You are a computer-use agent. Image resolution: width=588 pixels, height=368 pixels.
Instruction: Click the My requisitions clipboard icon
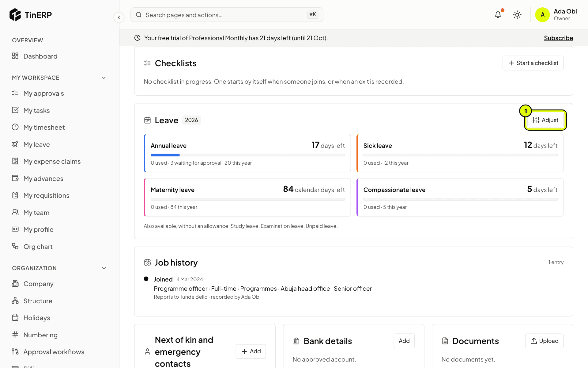tap(15, 195)
